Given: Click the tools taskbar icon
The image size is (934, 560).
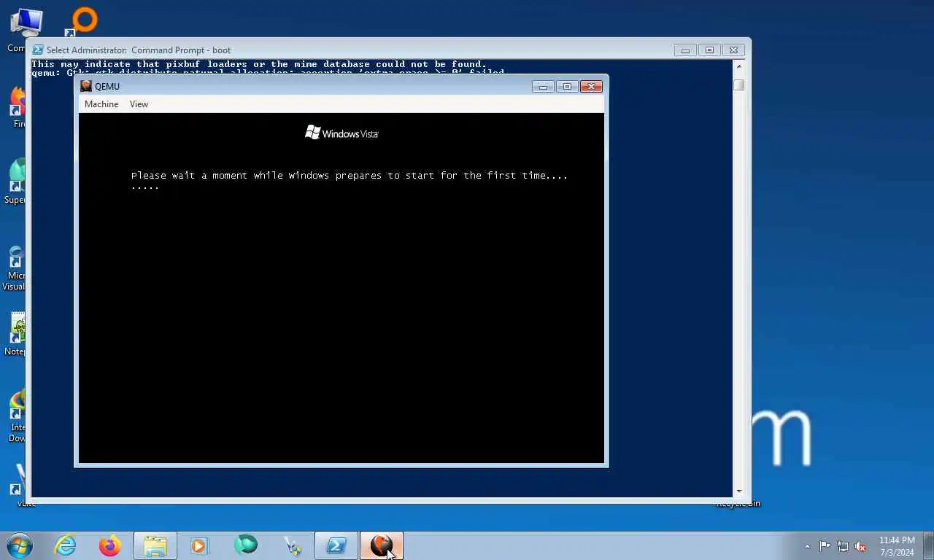Looking at the screenshot, I should [x=292, y=545].
